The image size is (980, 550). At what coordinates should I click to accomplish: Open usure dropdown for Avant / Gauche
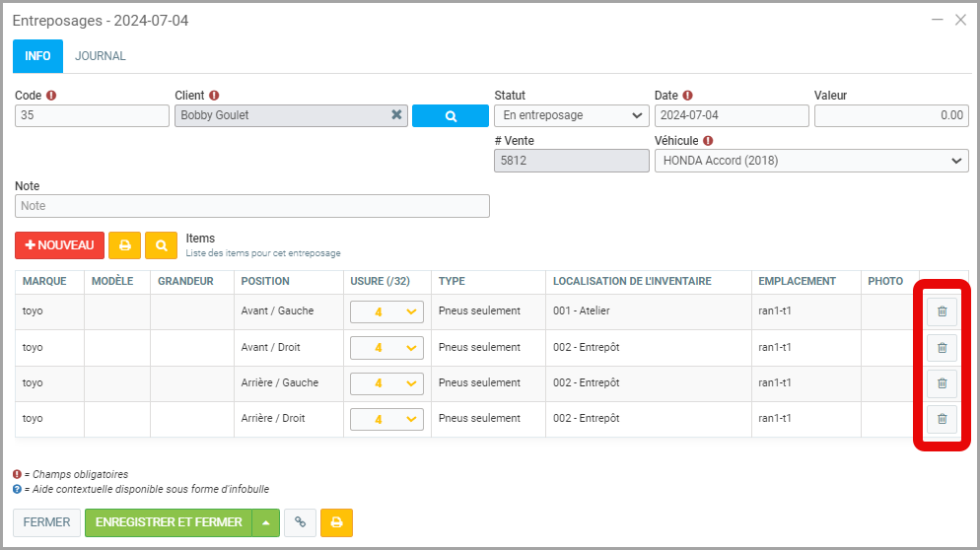[x=386, y=311]
